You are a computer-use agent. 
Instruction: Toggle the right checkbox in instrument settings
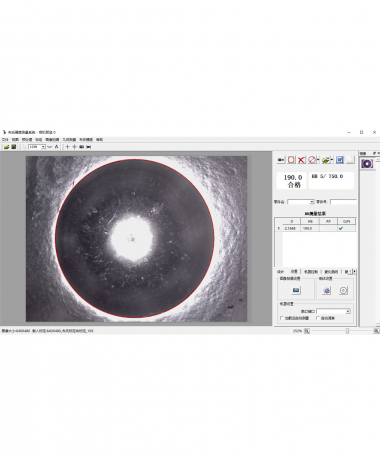point(318,318)
